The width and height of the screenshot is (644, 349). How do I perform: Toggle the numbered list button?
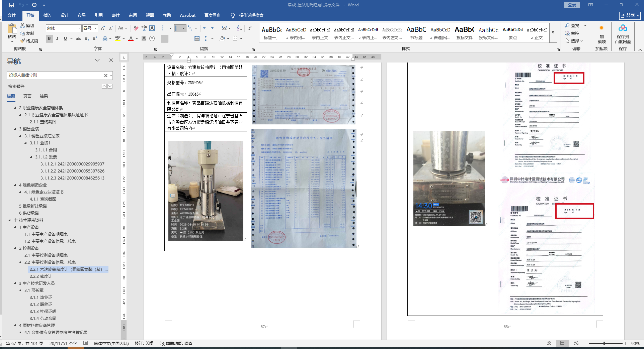coord(178,28)
